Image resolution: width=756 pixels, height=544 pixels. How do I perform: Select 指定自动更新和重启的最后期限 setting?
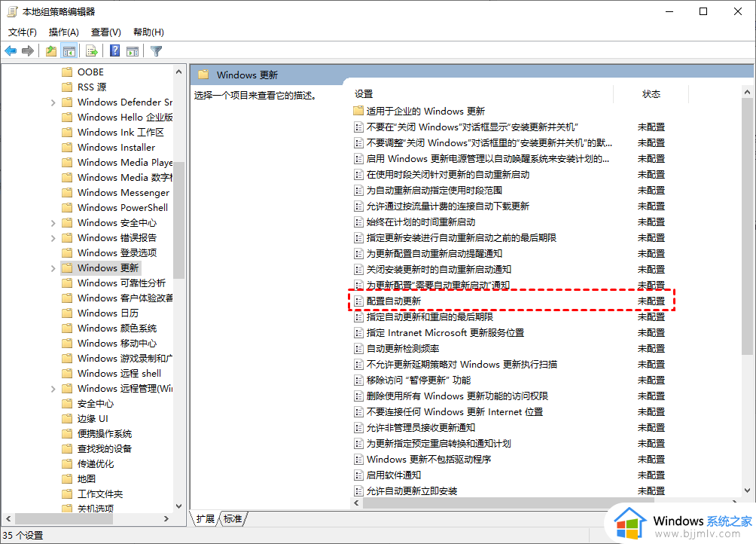pos(430,317)
